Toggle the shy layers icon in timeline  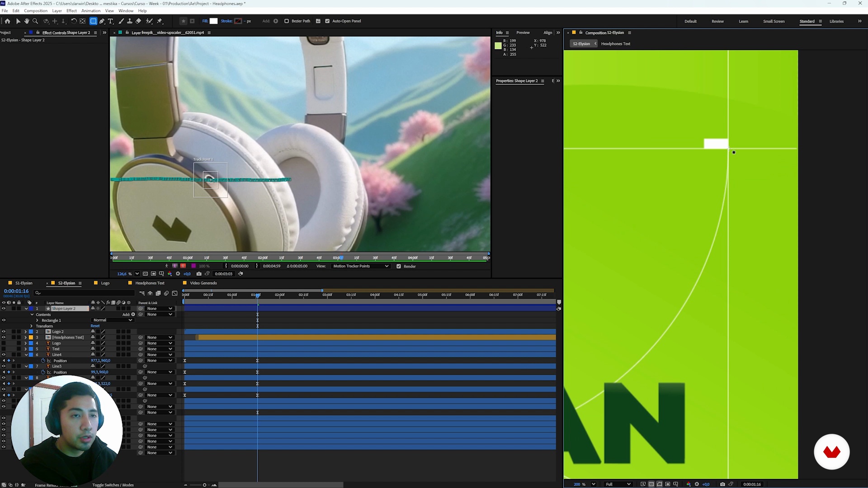150,293
